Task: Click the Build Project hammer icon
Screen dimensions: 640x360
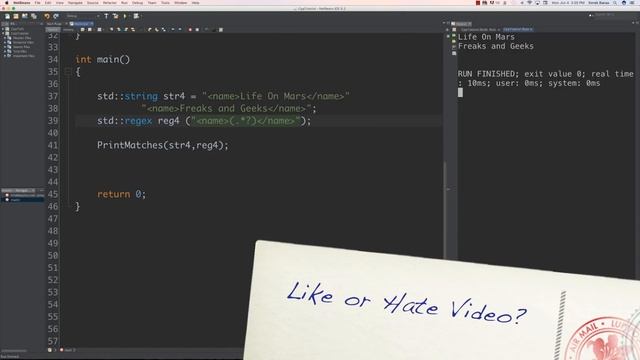Action: click(x=107, y=16)
